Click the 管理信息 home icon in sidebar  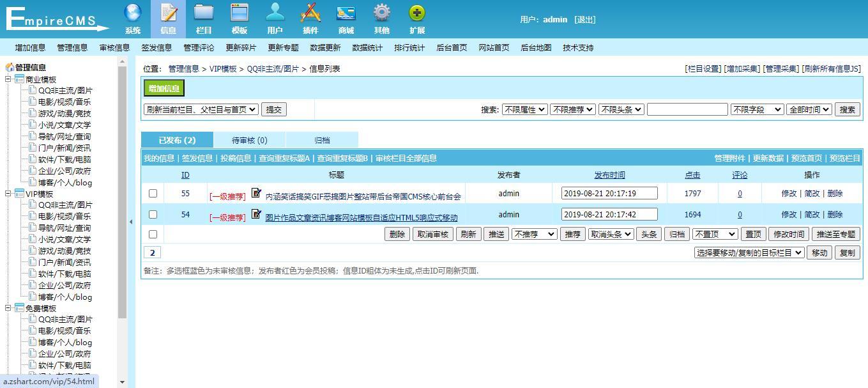10,67
